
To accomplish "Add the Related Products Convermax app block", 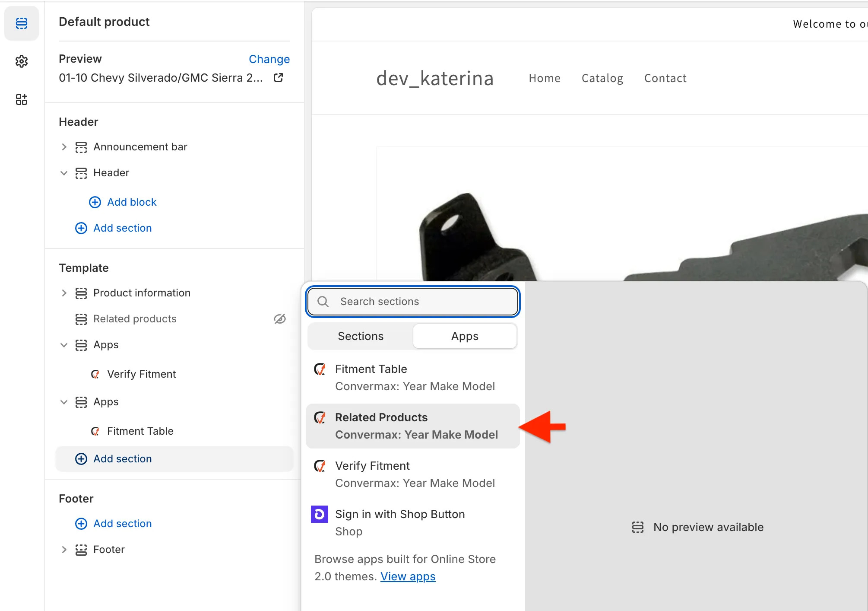I will point(412,426).
